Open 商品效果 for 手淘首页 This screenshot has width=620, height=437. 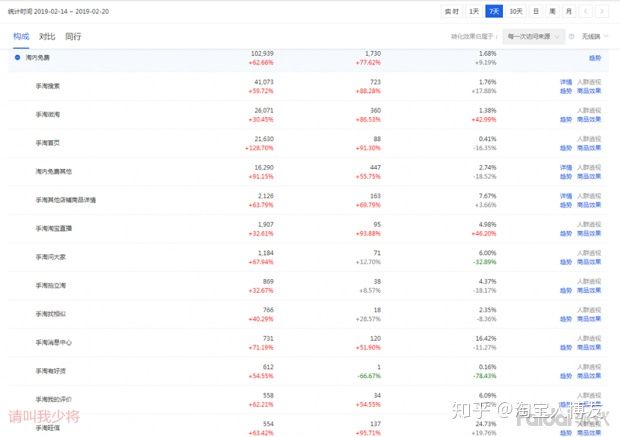click(589, 148)
